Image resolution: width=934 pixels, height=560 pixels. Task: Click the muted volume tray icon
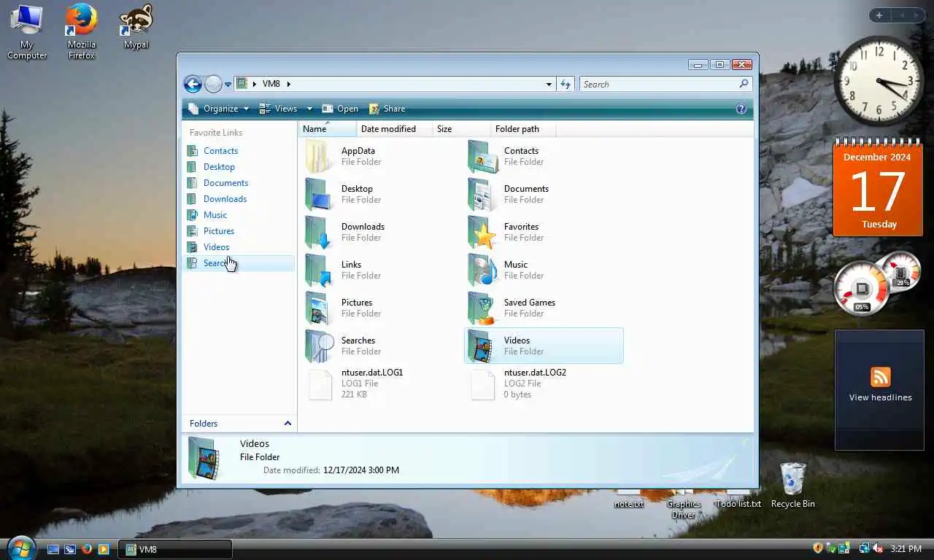click(x=877, y=548)
